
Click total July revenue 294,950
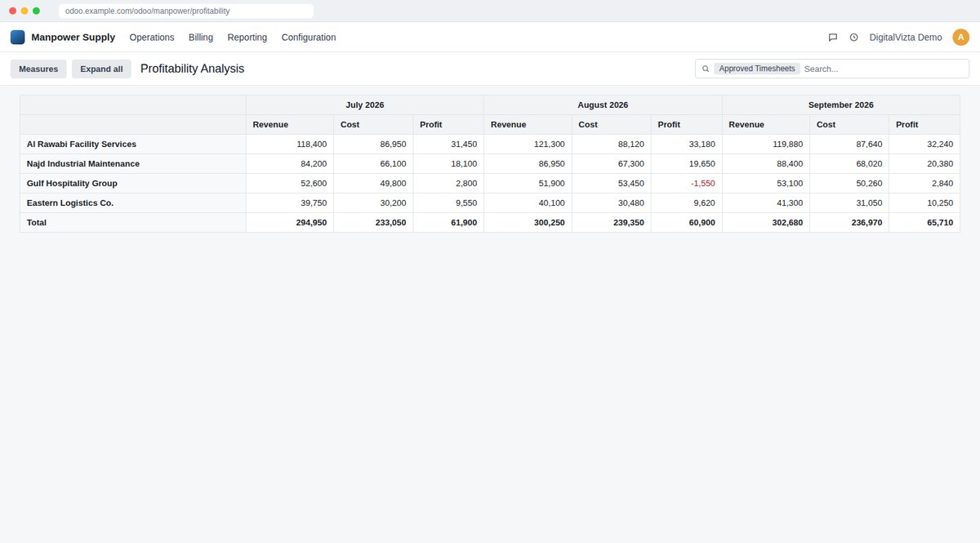pyautogui.click(x=290, y=222)
